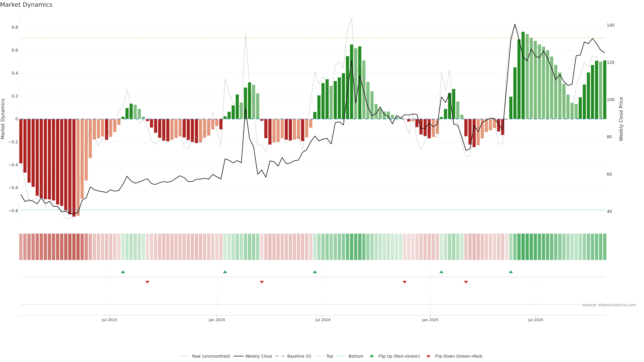Click the Jul 2025 x-axis label
Viewport: 644px width, 362px height.
(535, 320)
